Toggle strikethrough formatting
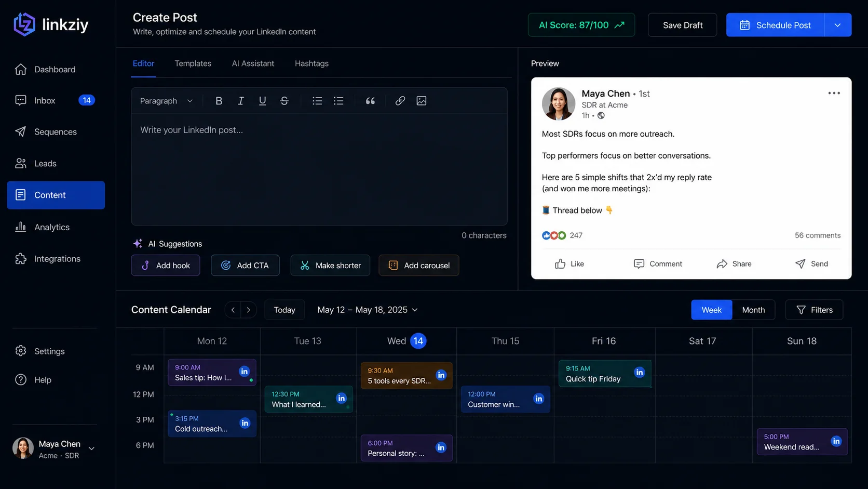 [284, 101]
